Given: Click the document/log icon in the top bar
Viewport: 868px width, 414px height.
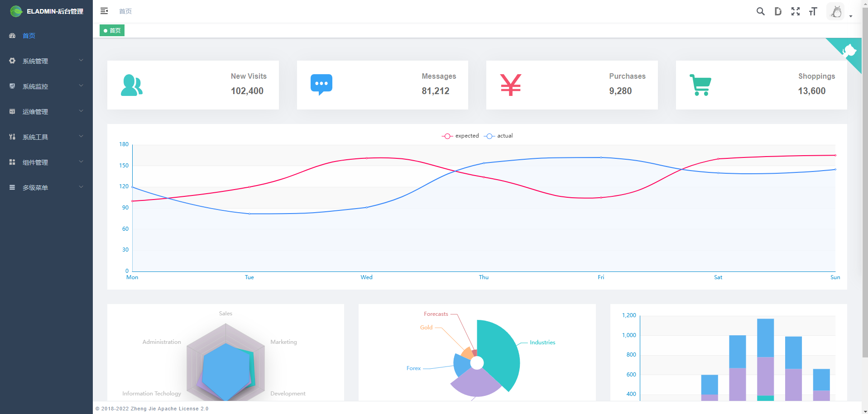Looking at the screenshot, I should click(778, 11).
